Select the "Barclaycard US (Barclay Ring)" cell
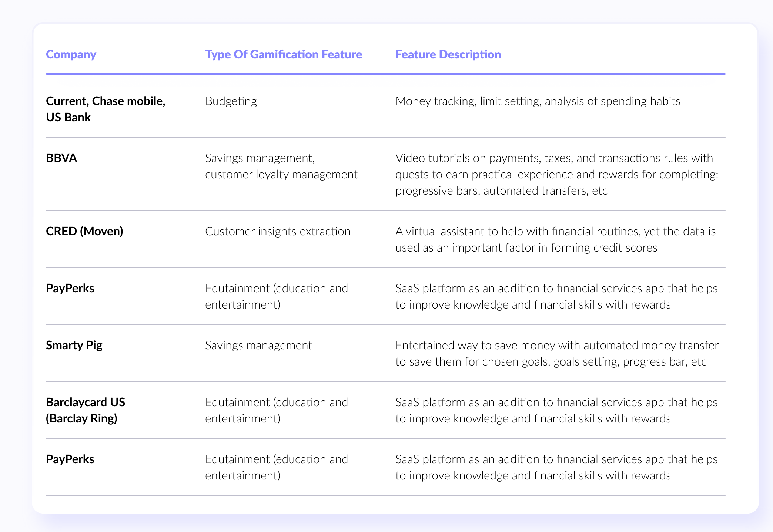Viewport: 773px width, 532px height. pos(86,410)
